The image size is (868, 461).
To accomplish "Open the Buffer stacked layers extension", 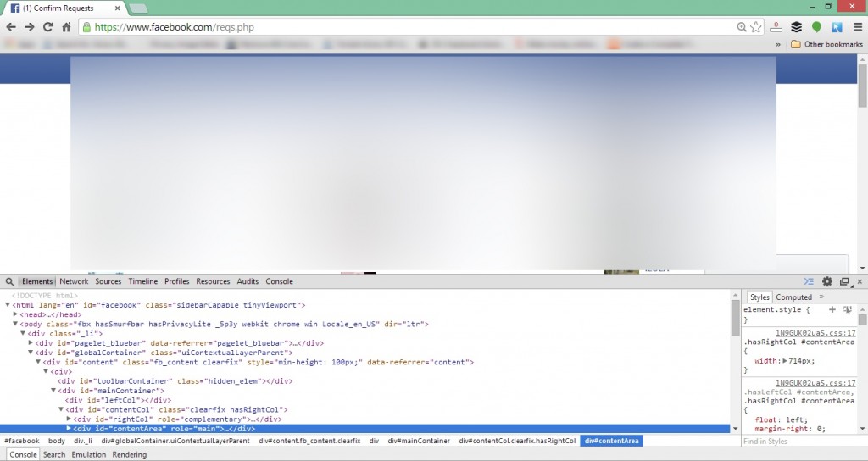I will (x=796, y=27).
